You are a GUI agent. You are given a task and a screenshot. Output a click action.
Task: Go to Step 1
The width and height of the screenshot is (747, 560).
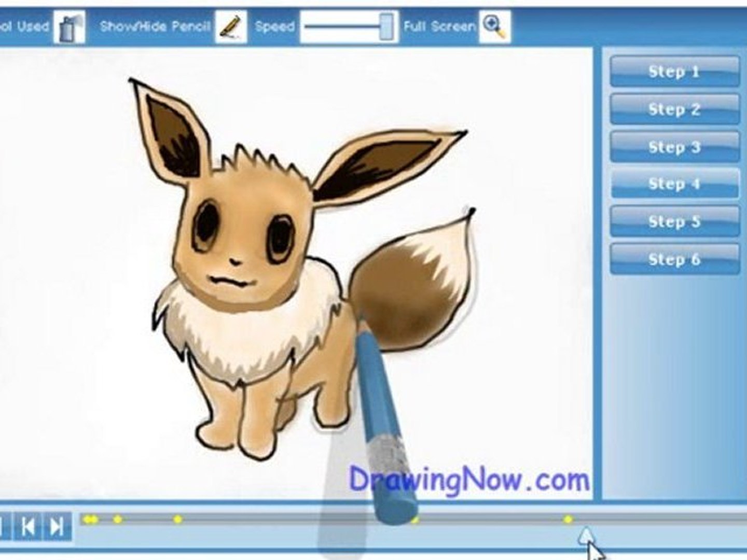[674, 72]
